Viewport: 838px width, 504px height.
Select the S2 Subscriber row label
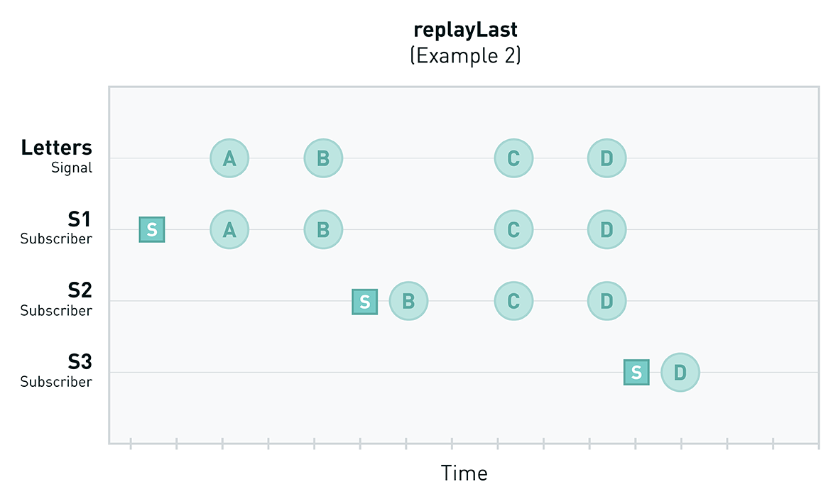56,300
